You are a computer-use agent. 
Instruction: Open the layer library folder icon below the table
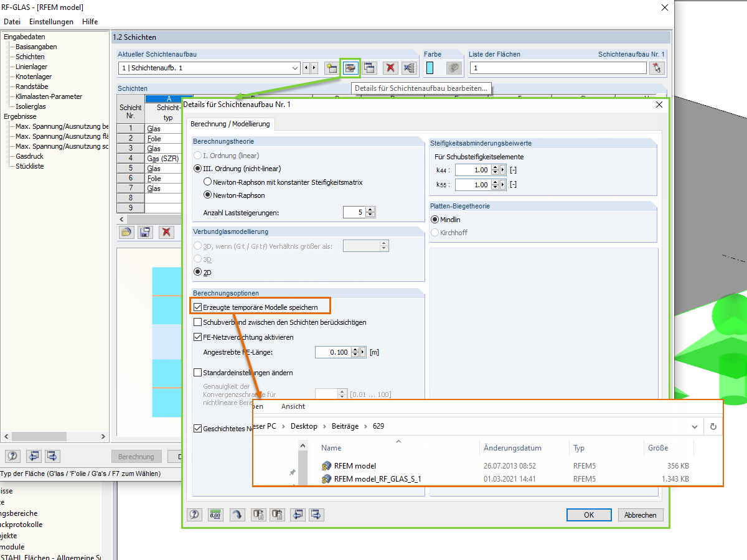[126, 232]
